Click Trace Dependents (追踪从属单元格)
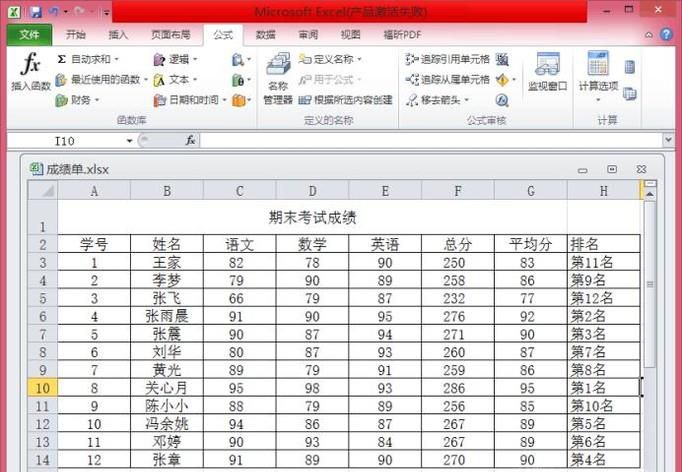682x472 pixels. click(447, 80)
